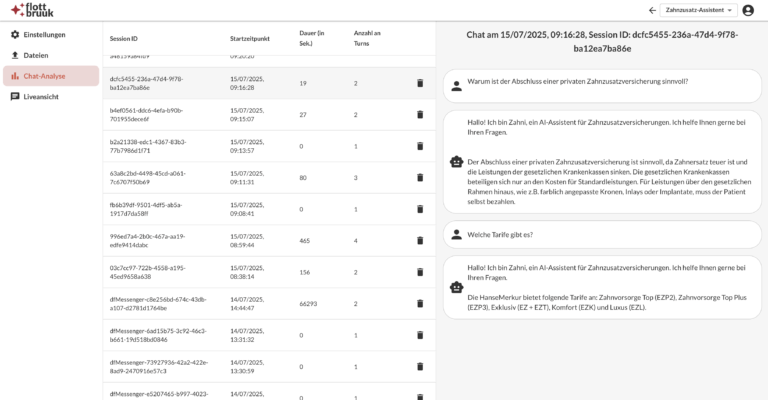Select session row b4ef0561-ddc6-4efa-b90b
This screenshot has height=400, width=768.
tap(269, 115)
